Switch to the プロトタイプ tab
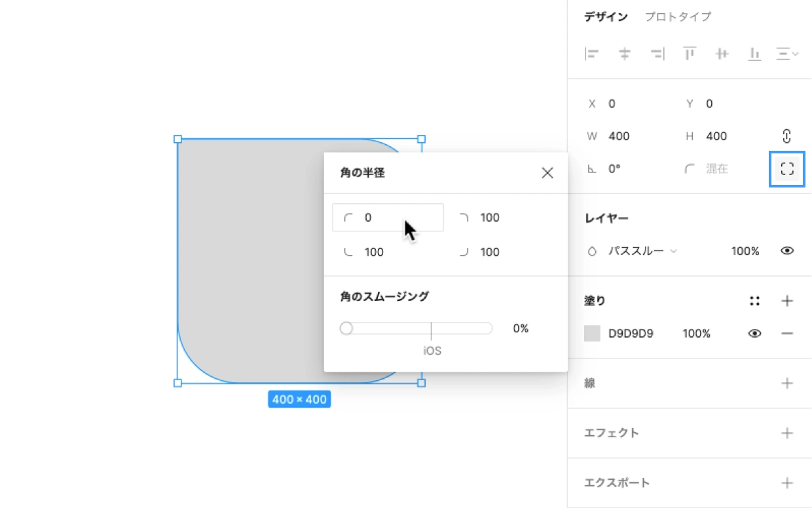812x508 pixels. (x=678, y=17)
